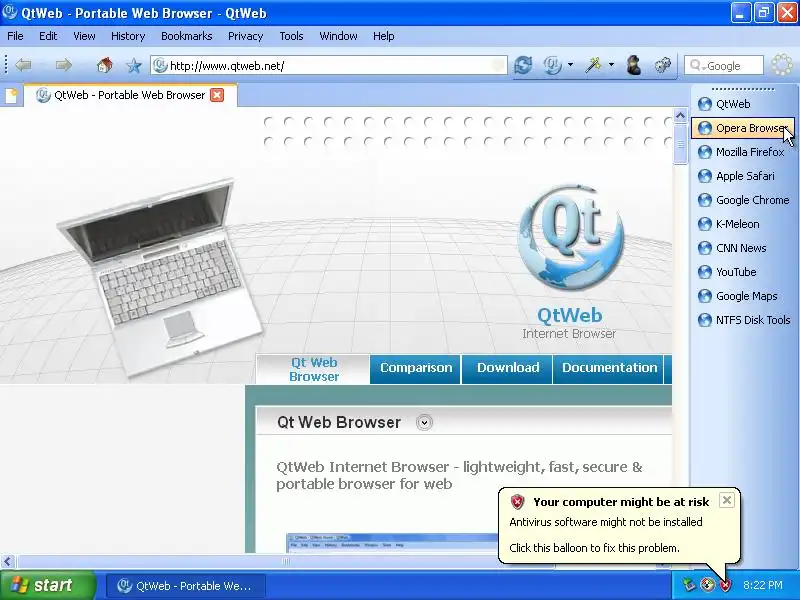Select the QtWeb - Portable Web Browser tab

(131, 95)
